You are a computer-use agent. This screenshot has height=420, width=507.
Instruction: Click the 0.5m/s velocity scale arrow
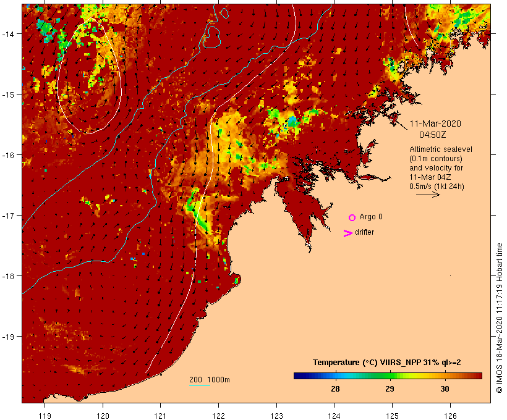pyautogui.click(x=428, y=195)
